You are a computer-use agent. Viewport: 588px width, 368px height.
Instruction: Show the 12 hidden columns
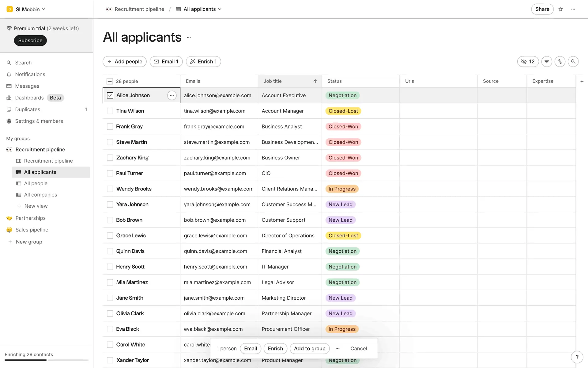coord(528,62)
